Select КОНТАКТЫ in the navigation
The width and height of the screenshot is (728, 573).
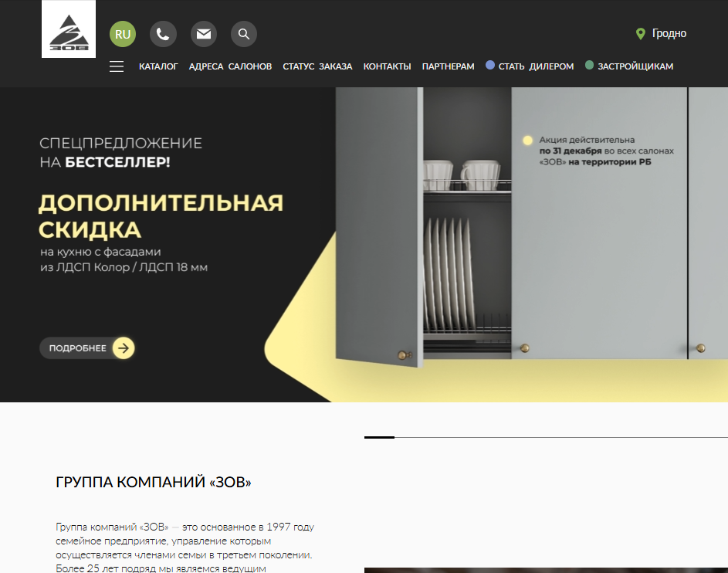pyautogui.click(x=387, y=67)
